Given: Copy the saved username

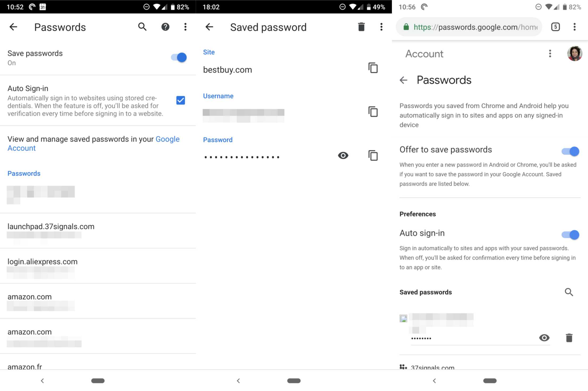Looking at the screenshot, I should coord(373,112).
